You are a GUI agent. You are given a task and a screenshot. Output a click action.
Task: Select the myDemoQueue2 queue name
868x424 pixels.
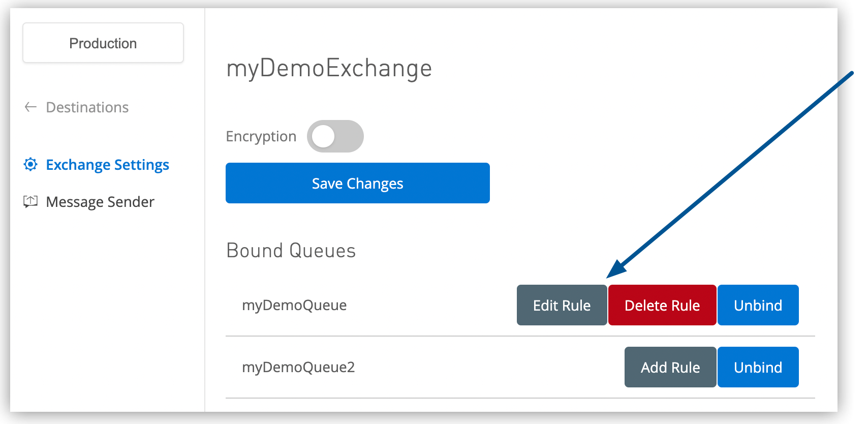point(298,367)
